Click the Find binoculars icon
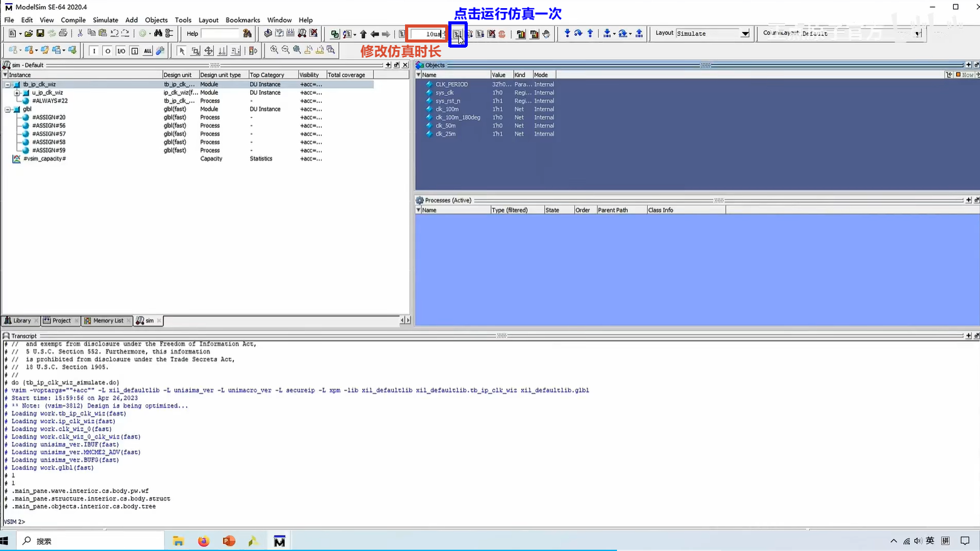This screenshot has width=980, height=551. (x=158, y=33)
